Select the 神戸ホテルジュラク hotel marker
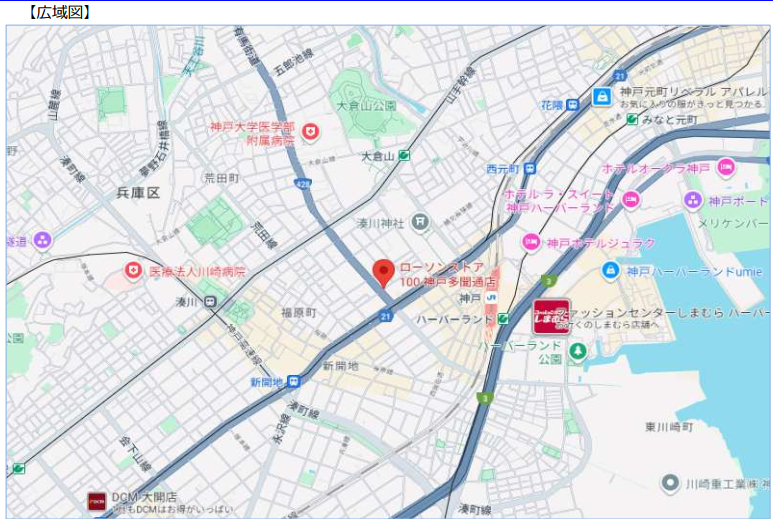The height and width of the screenshot is (519, 773). 531,242
